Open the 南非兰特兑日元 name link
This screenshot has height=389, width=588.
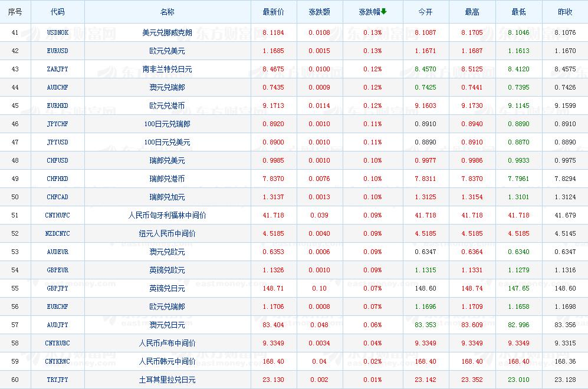click(167, 69)
